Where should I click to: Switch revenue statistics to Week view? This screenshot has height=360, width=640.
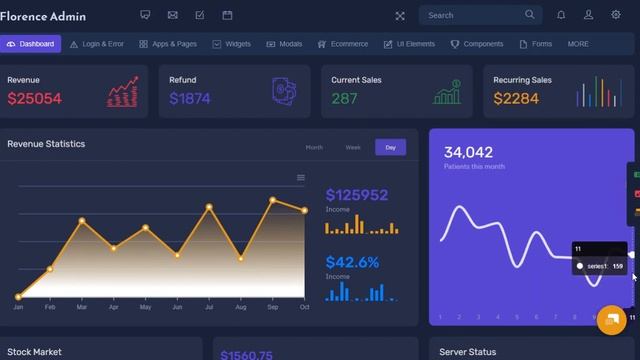(x=353, y=147)
